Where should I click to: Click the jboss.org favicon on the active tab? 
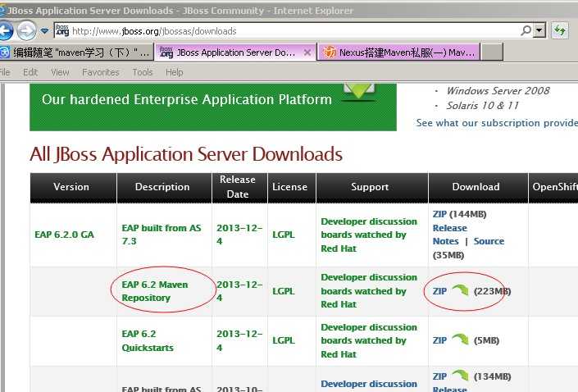pyautogui.click(x=166, y=52)
